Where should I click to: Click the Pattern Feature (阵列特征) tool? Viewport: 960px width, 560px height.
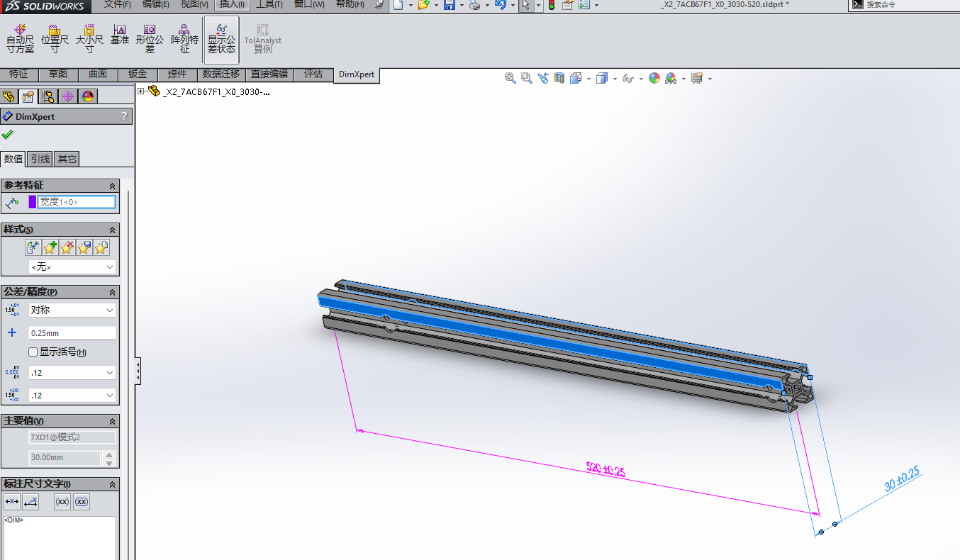point(184,39)
